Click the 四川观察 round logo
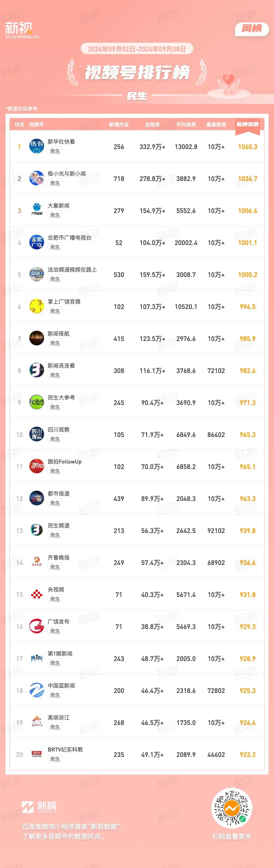Screen dimensions: 274x868 pyautogui.click(x=36, y=434)
